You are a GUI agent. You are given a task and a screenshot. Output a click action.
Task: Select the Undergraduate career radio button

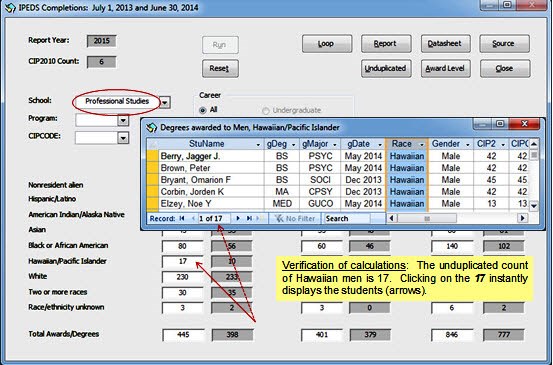(x=265, y=111)
